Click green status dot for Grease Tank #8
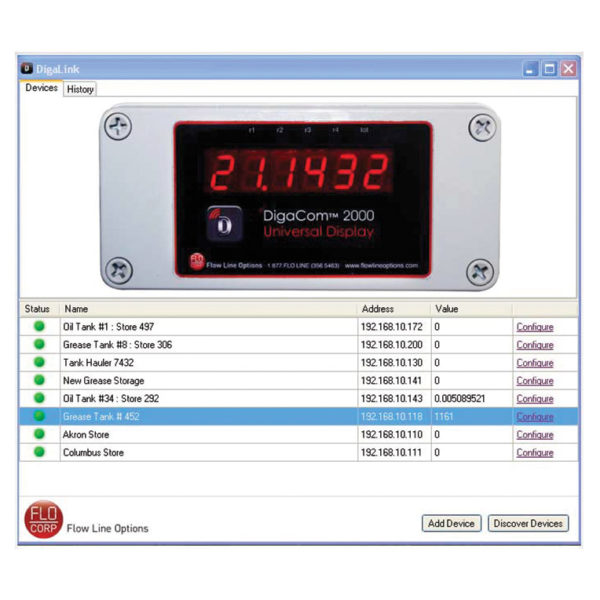Screen dimensions: 600x600 pyautogui.click(x=39, y=344)
